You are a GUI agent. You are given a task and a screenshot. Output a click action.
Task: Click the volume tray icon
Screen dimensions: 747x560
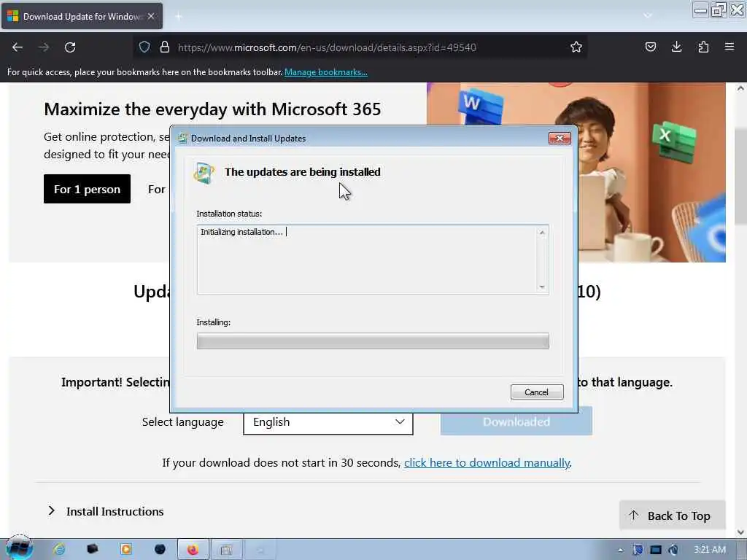(x=673, y=550)
